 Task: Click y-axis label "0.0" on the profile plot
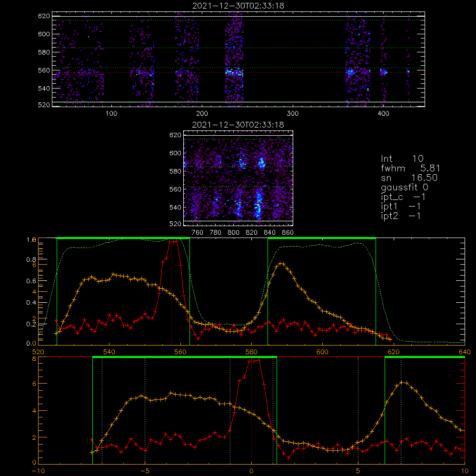pos(31,344)
